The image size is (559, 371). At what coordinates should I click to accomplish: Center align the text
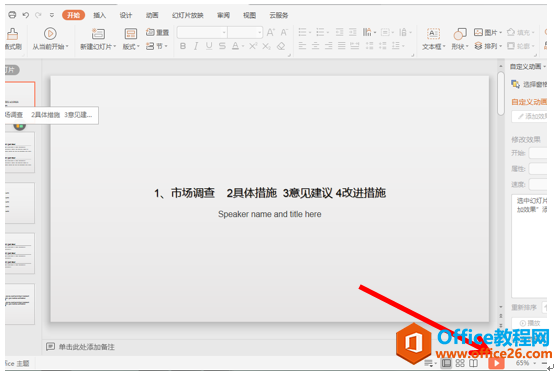315,46
